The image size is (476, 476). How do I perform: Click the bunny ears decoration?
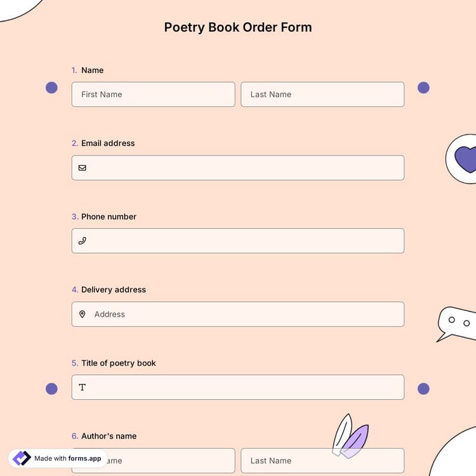point(350,437)
